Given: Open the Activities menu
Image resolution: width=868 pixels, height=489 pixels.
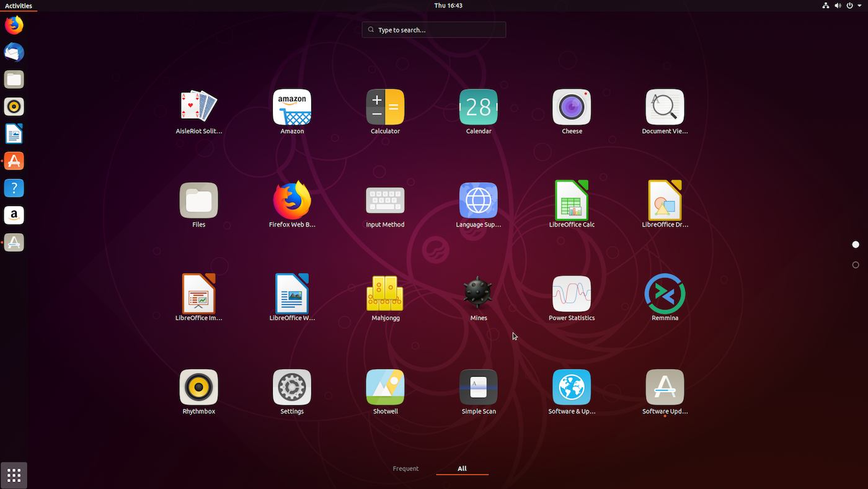Looking at the screenshot, I should [x=19, y=6].
